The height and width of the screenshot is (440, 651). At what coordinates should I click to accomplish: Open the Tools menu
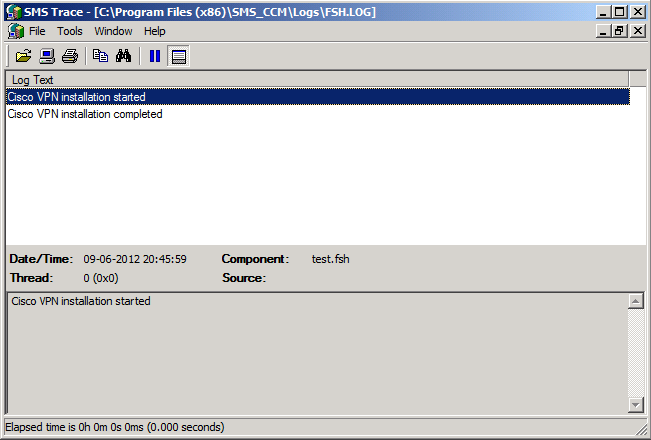point(70,31)
